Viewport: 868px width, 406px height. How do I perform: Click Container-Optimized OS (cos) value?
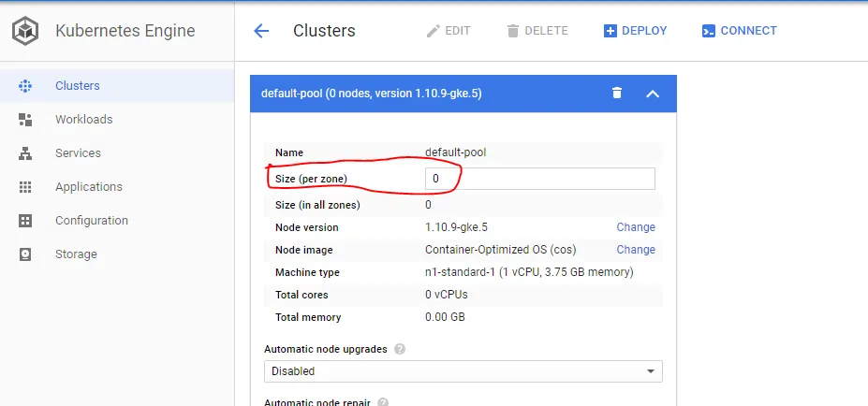[500, 250]
